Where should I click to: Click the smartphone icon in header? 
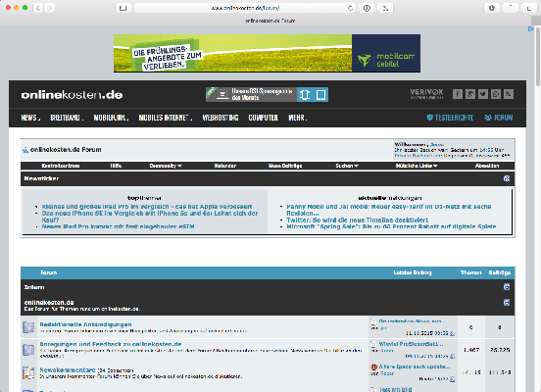tap(304, 94)
